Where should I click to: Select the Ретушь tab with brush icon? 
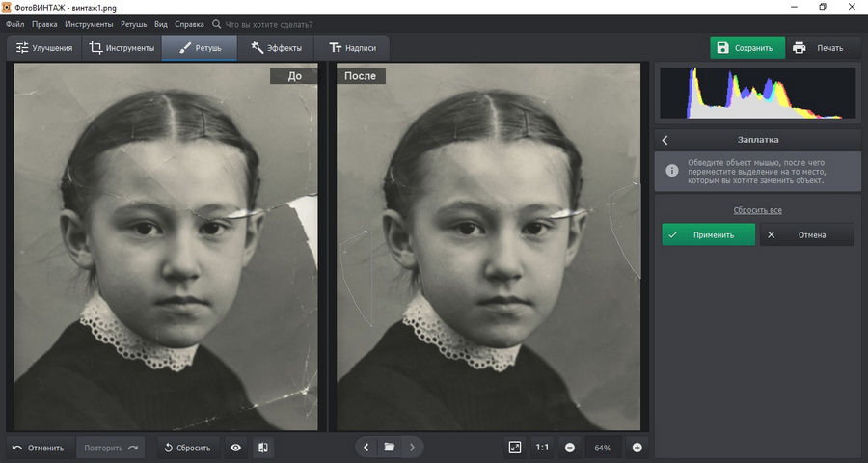tap(200, 48)
